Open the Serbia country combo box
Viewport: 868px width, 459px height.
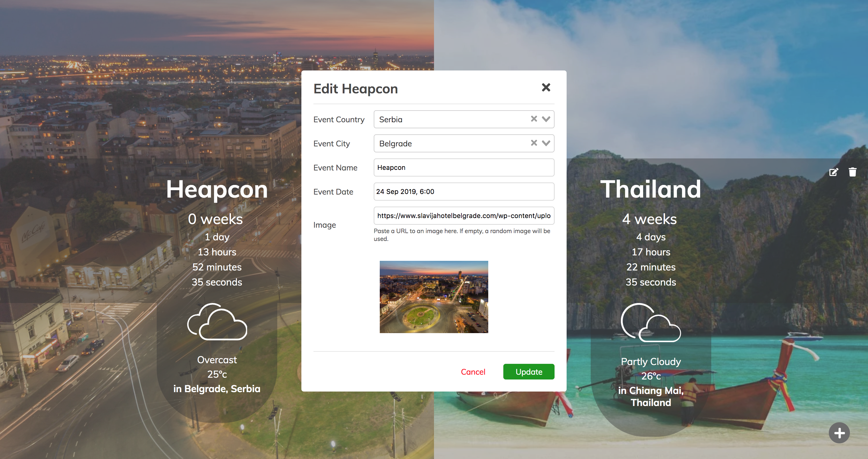451,119
